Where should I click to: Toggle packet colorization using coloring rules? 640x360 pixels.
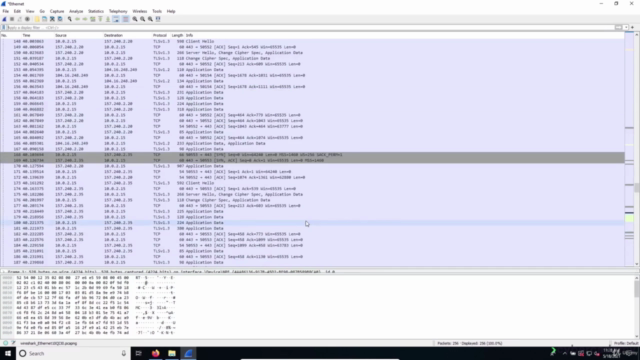125,19
